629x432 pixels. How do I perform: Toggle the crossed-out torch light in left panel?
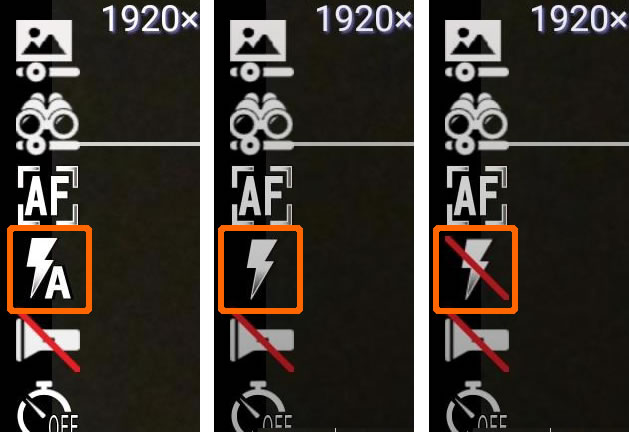tap(48, 343)
